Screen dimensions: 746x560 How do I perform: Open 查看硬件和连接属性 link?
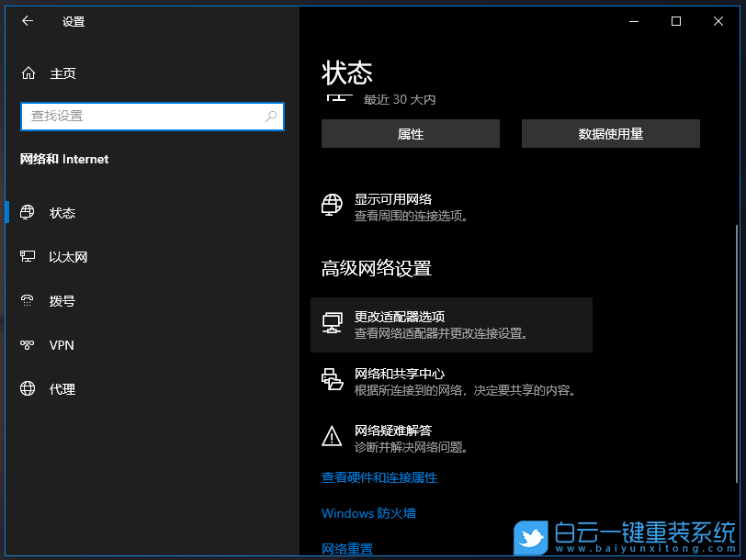pos(379,477)
